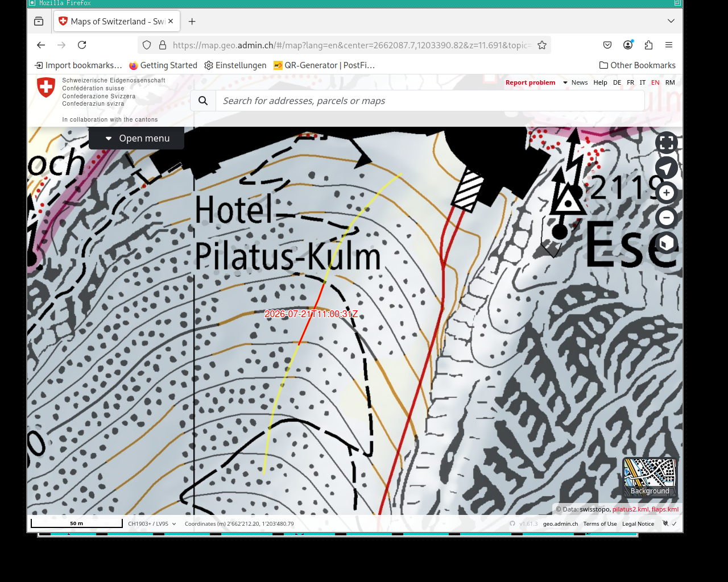
Task: Select the Maps of Switzerland tab
Action: point(117,22)
